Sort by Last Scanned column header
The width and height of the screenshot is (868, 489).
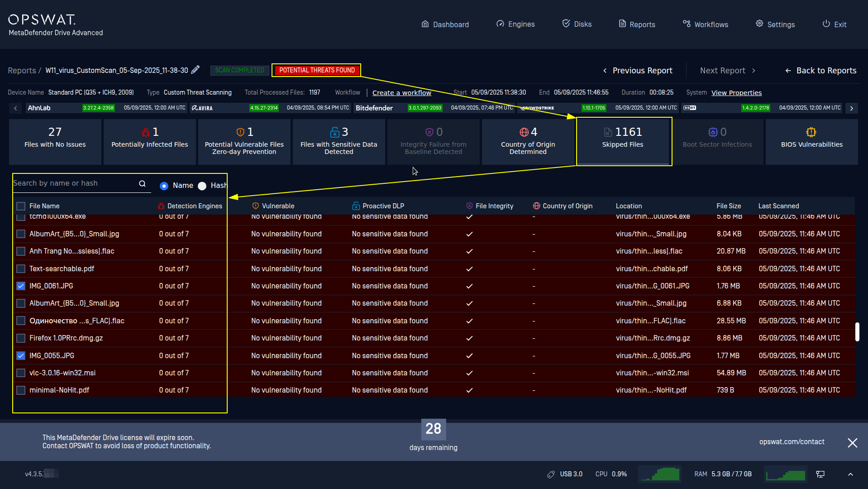778,206
